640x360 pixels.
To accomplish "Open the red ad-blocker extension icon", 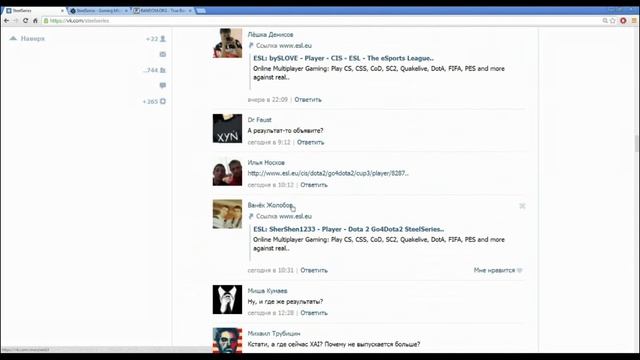I will pos(623,20).
